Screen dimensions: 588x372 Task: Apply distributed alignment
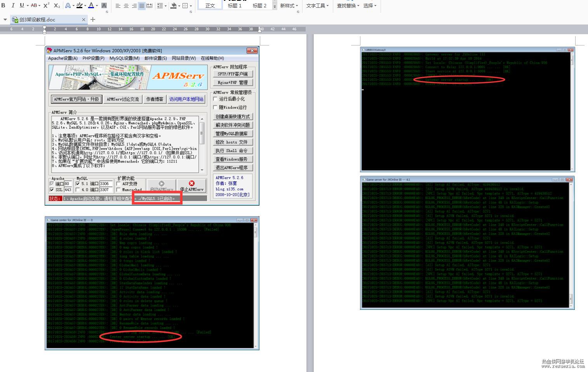(x=150, y=6)
